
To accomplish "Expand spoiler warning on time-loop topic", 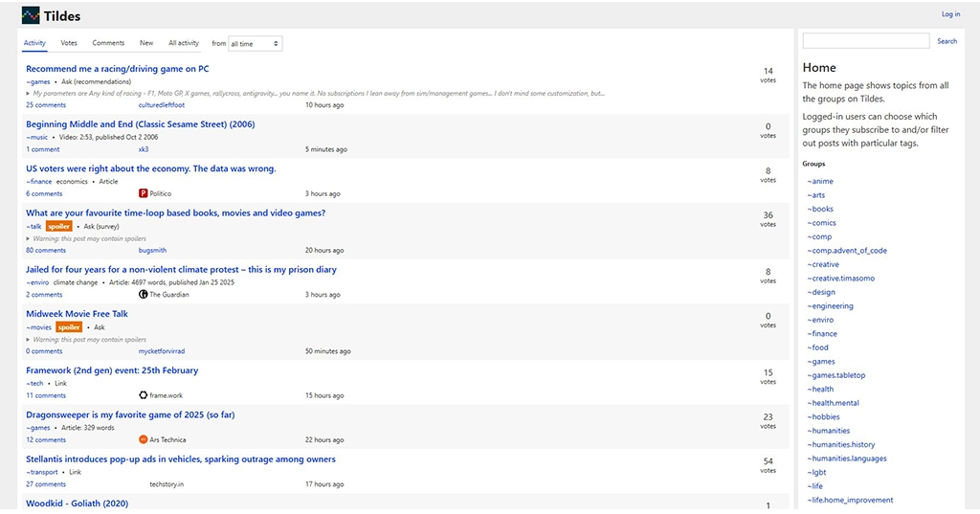I will pos(30,238).
